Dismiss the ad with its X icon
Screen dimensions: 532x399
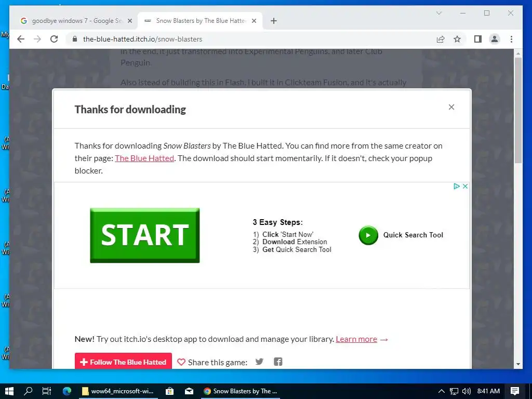pos(465,187)
